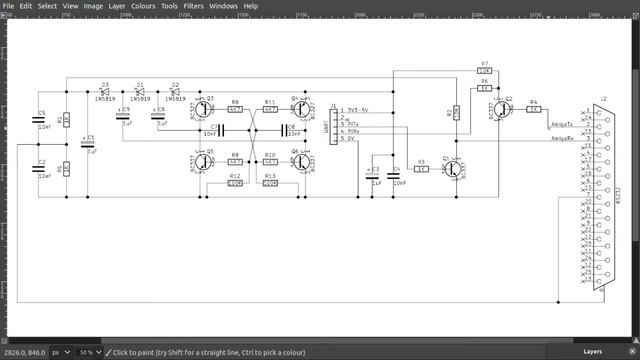
Task: Click the Layers label at bottom right
Action: tap(592, 351)
